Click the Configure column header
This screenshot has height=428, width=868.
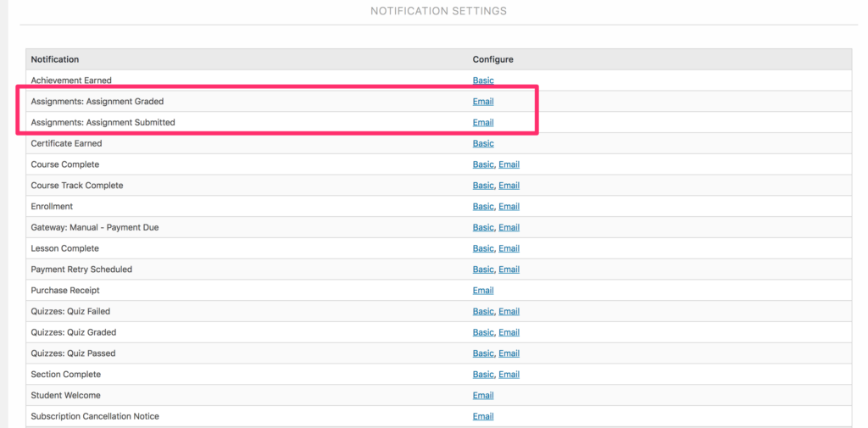tap(492, 59)
